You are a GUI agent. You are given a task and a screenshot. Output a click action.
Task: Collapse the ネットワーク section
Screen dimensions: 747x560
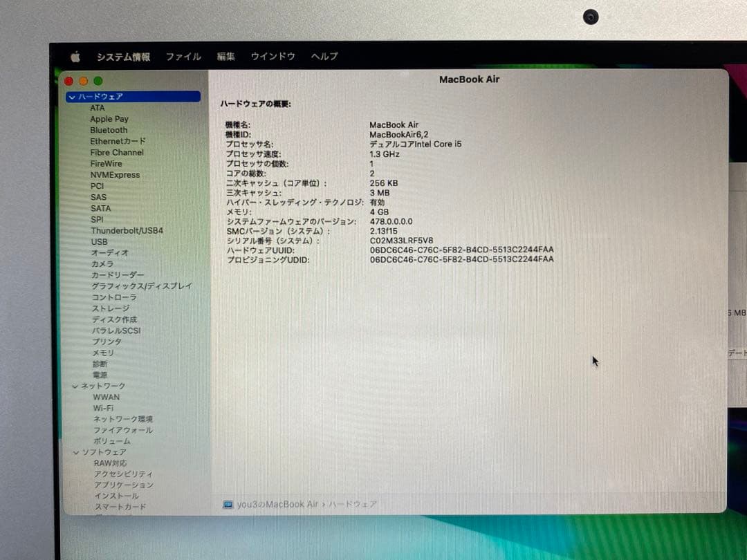(x=75, y=386)
